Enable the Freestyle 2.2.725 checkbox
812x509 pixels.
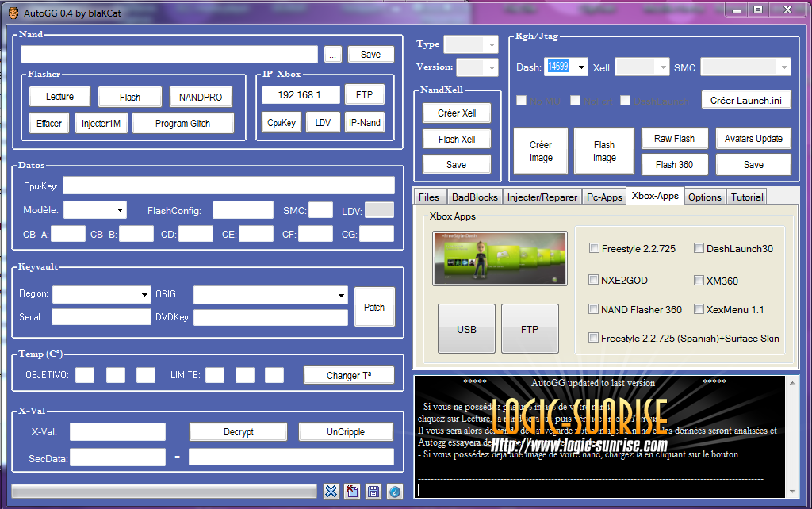click(x=595, y=248)
